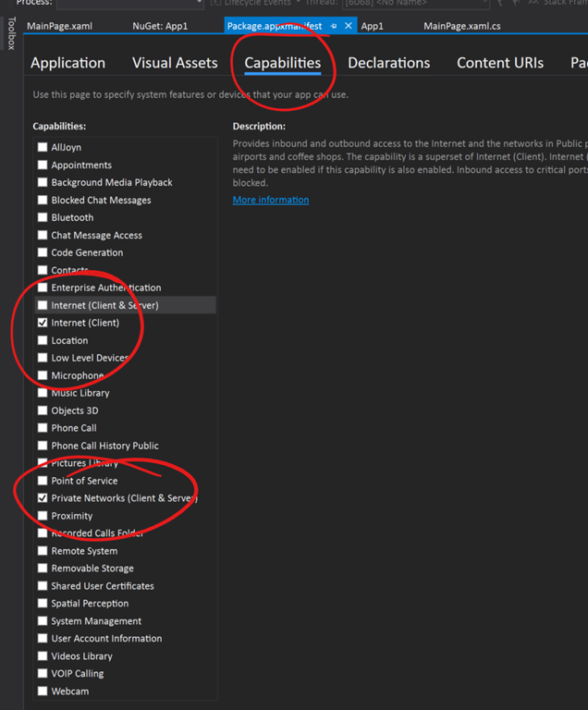Enable Remote System capability
The width and height of the screenshot is (588, 710).
[43, 551]
